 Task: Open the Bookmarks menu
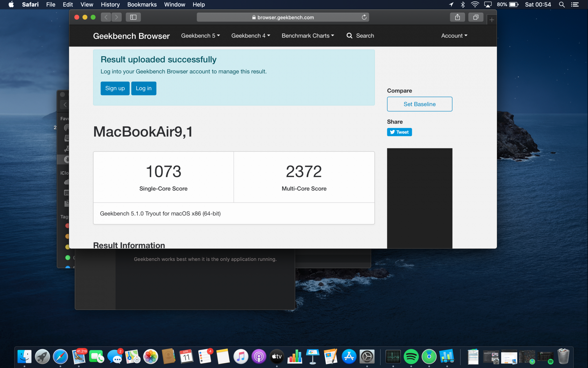pyautogui.click(x=142, y=4)
